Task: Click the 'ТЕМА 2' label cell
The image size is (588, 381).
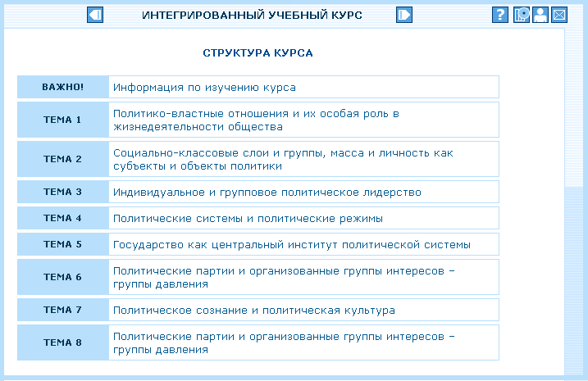Action: pos(63,159)
